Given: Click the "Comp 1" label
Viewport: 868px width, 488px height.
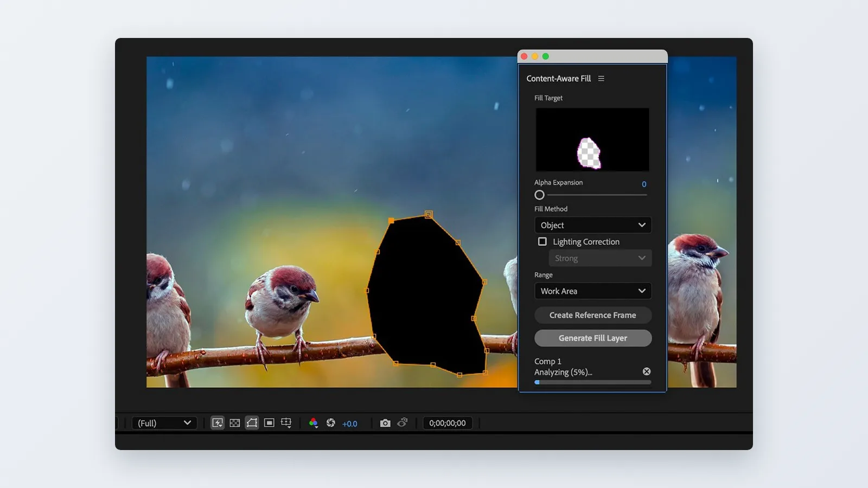Looking at the screenshot, I should tap(548, 361).
